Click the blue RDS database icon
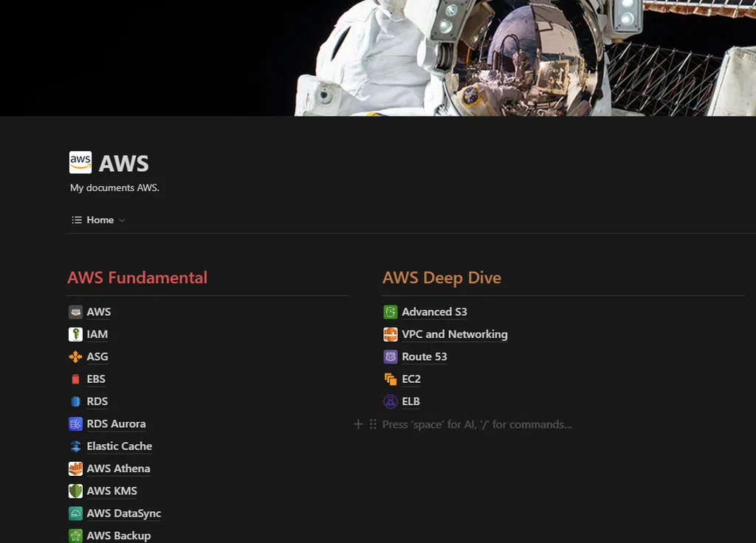 (76, 401)
